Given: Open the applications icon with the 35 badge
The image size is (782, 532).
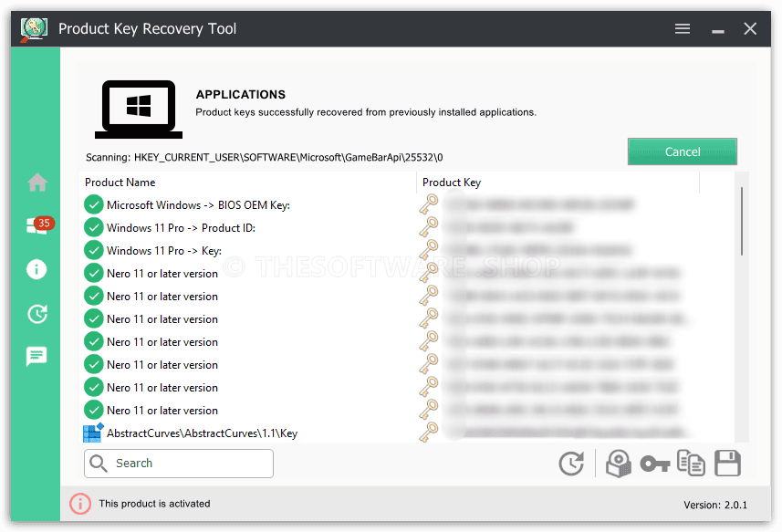Looking at the screenshot, I should coord(40,224).
